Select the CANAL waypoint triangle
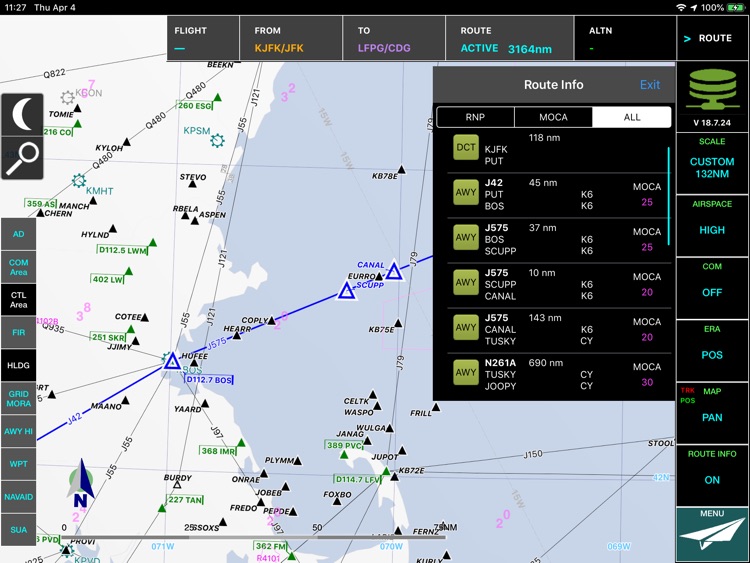 (x=394, y=271)
